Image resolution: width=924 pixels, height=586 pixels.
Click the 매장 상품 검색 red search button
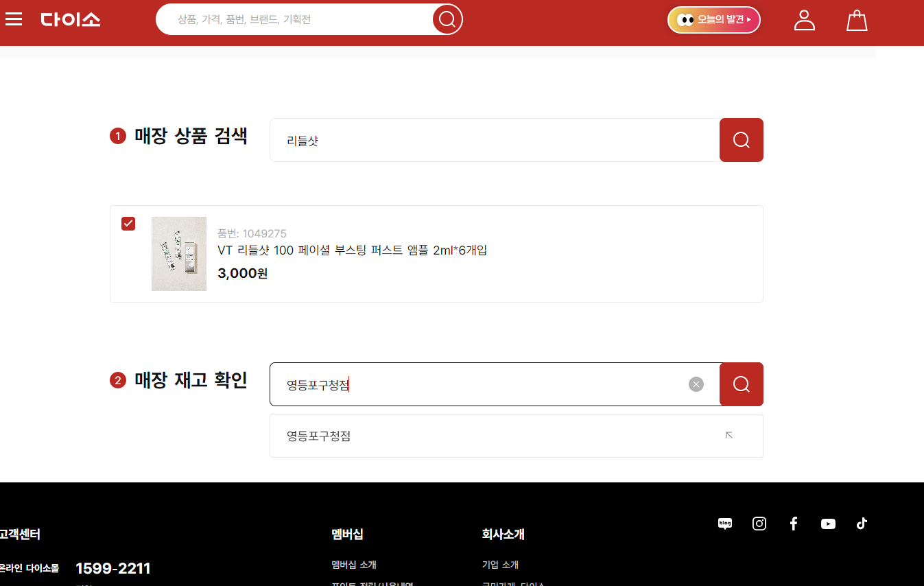point(741,140)
